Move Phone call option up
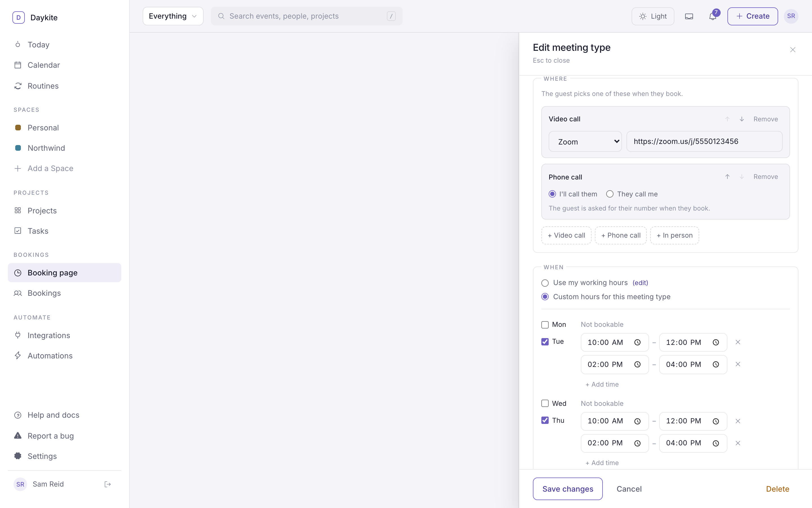The height and width of the screenshot is (508, 812). click(727, 177)
